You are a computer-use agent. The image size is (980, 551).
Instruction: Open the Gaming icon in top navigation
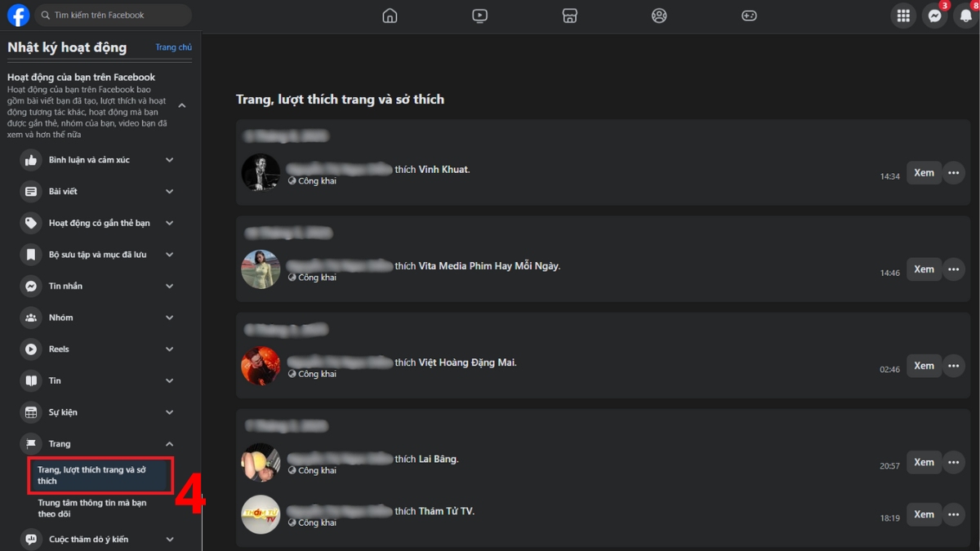coord(749,16)
